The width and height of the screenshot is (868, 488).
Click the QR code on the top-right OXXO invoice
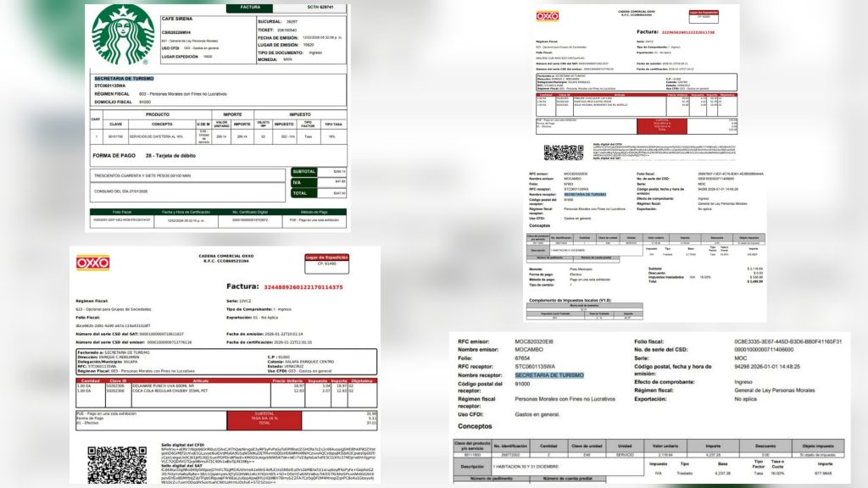[564, 152]
